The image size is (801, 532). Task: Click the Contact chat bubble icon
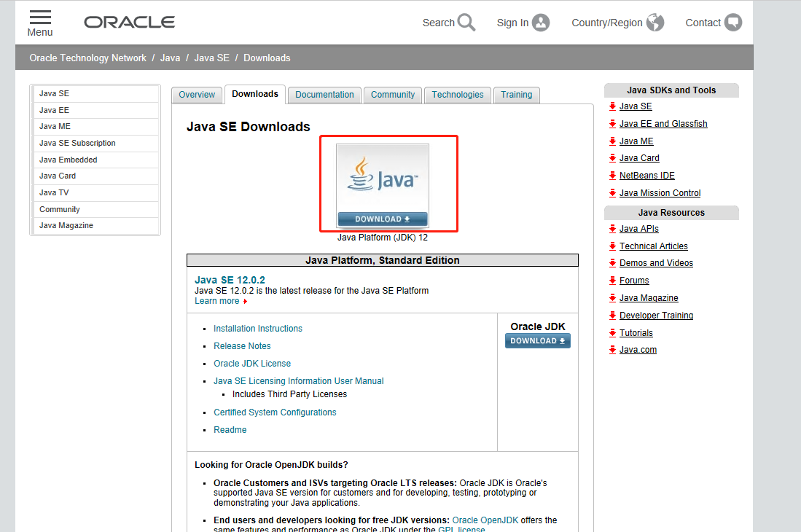coord(733,23)
